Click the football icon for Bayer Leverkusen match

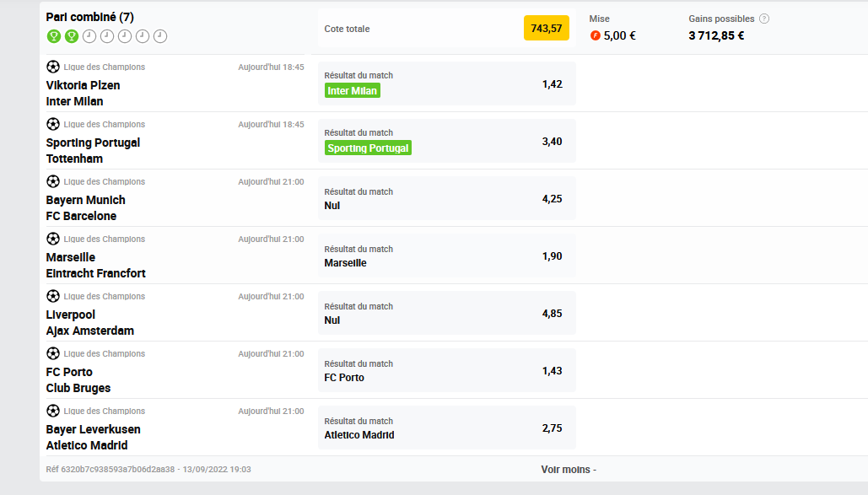coord(53,411)
